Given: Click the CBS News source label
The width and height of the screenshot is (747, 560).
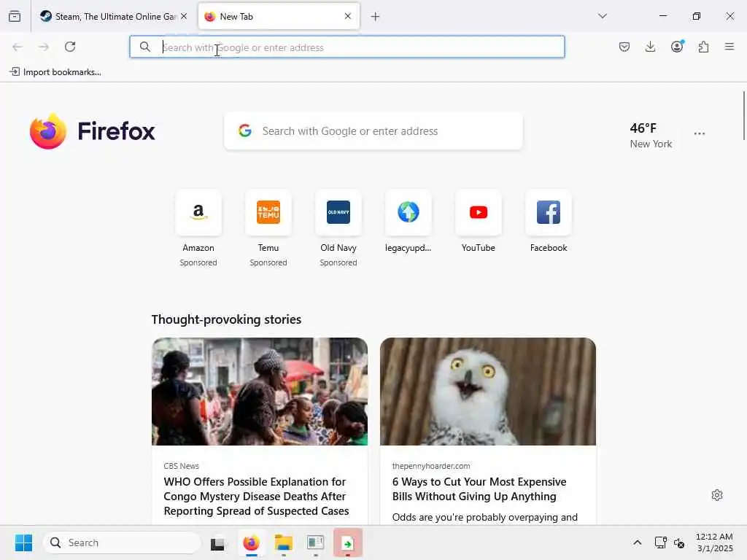Looking at the screenshot, I should tap(181, 466).
